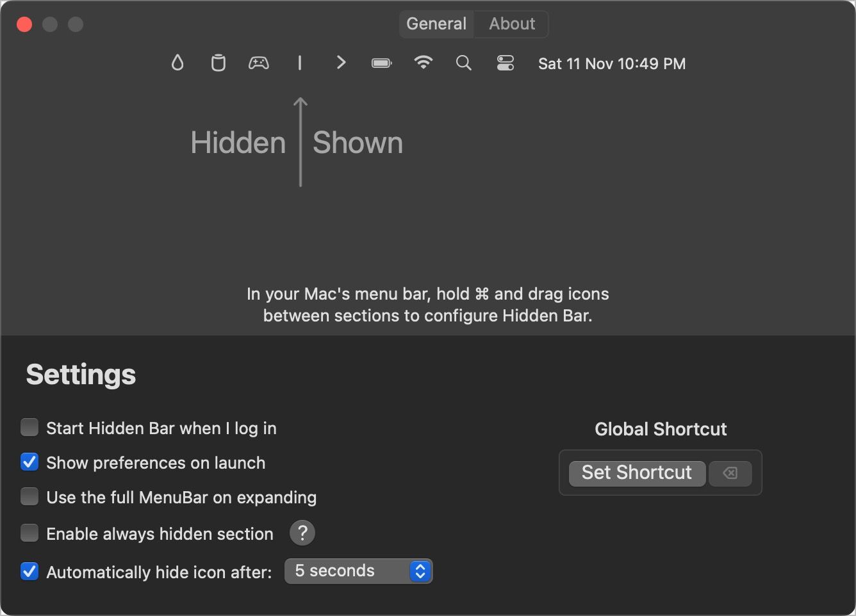856x616 pixels.
Task: Enable the always hidden section
Action: 29,532
